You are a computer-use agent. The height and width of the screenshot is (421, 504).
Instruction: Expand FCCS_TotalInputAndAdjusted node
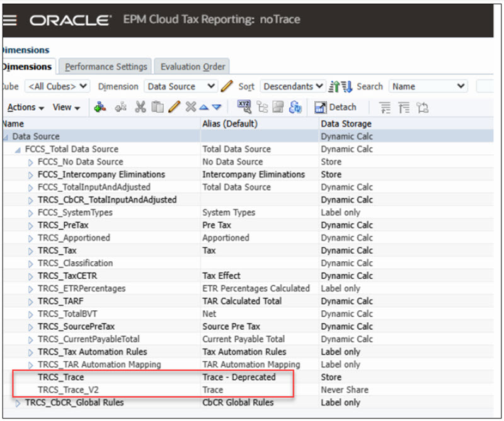30,188
